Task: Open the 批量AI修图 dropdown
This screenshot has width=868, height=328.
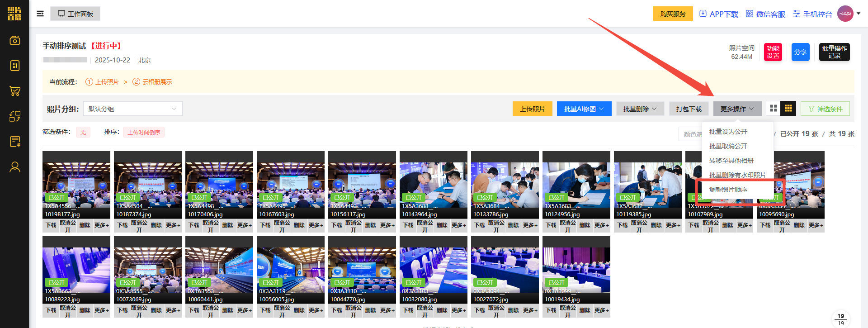Action: tap(584, 109)
